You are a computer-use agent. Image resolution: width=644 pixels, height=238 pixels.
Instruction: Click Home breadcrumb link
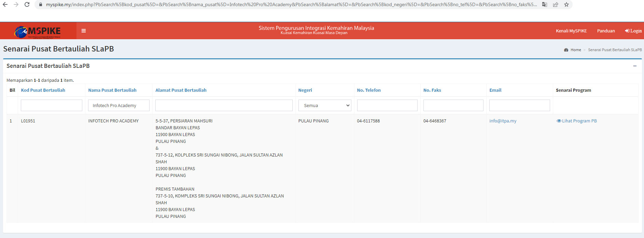(576, 50)
